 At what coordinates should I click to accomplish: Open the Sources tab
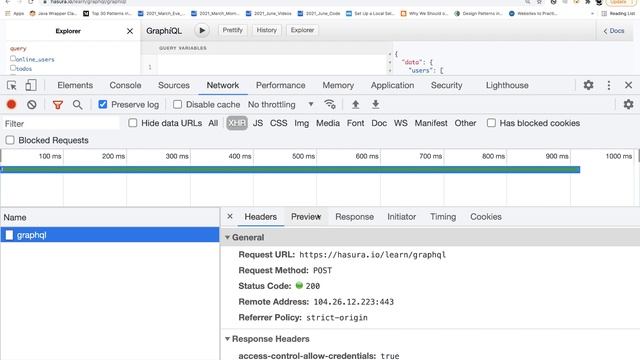coord(174,85)
